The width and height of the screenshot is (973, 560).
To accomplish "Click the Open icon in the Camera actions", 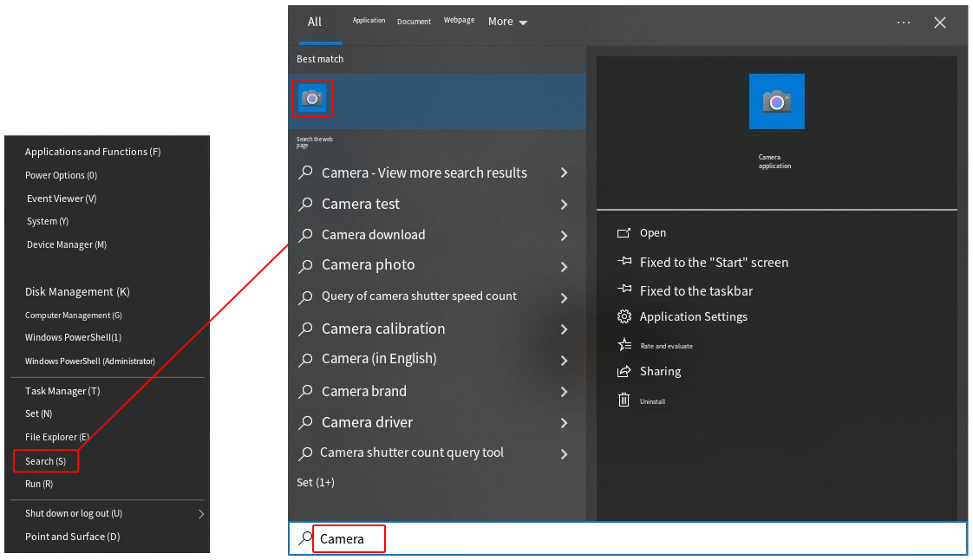I will [x=624, y=233].
